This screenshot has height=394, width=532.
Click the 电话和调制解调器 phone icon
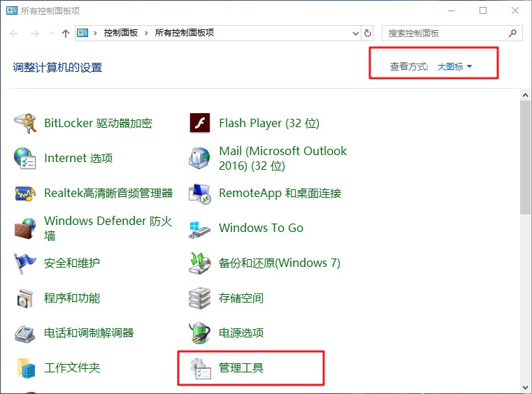click(x=24, y=334)
